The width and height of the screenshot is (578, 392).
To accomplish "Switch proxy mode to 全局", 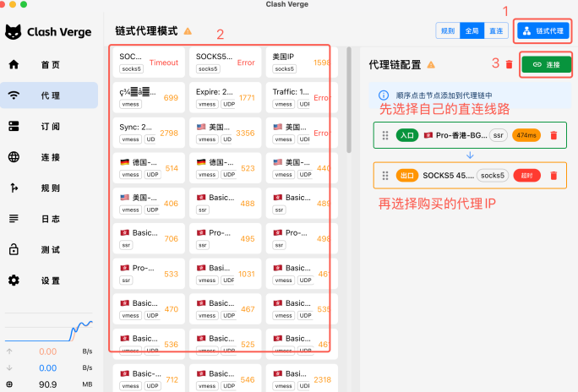I will pyautogui.click(x=472, y=30).
